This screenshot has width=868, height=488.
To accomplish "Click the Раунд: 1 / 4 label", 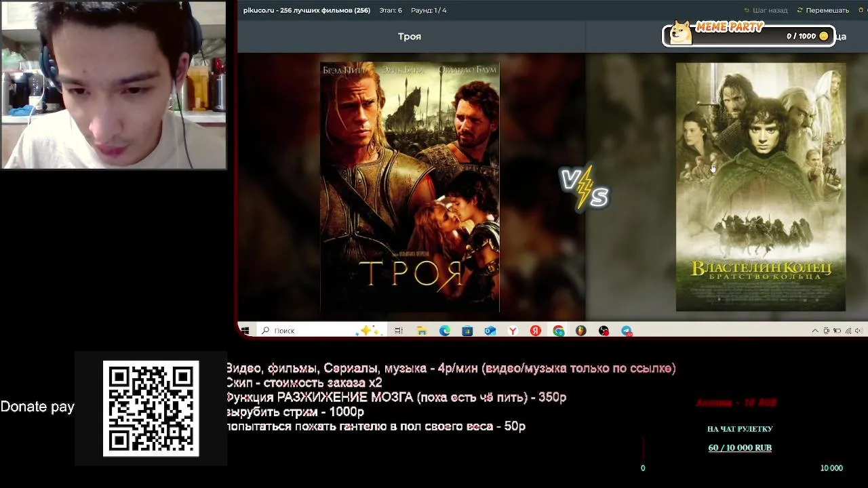I will (429, 10).
